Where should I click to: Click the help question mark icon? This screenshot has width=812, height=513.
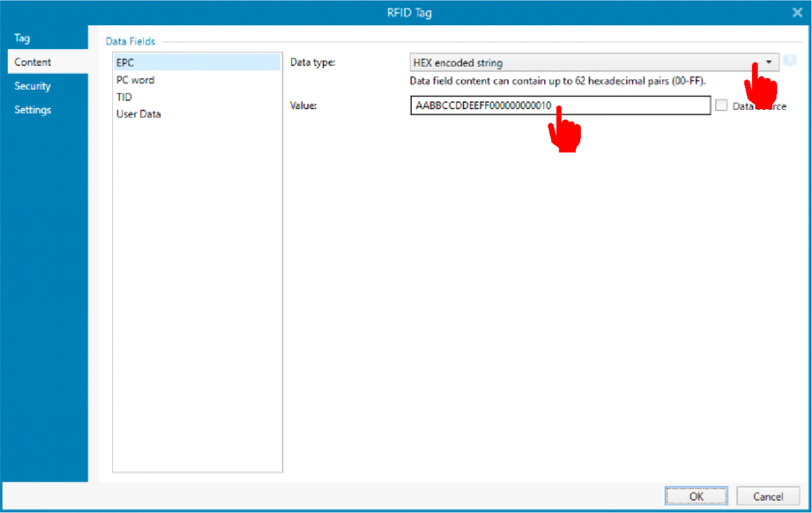[x=789, y=62]
